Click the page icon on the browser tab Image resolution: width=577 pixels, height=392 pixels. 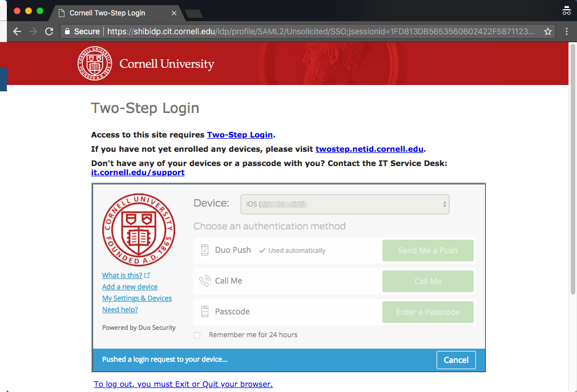tap(62, 13)
